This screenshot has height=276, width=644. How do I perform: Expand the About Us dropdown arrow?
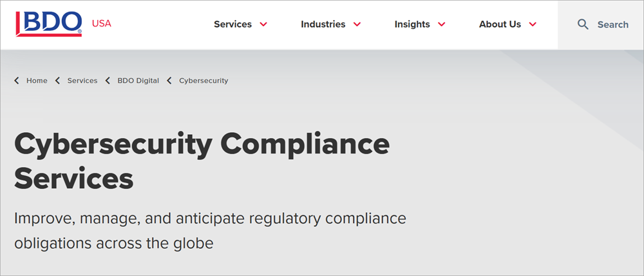click(533, 25)
